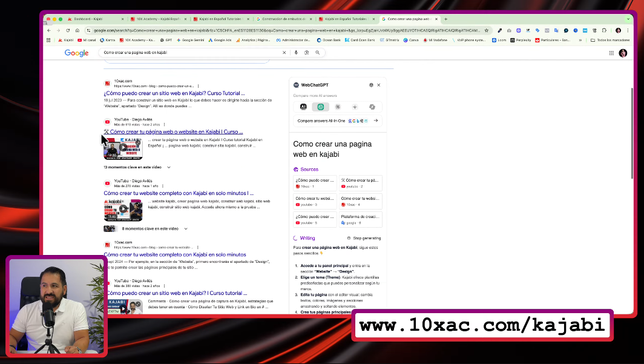Start voice search with the microphone icon
The height and width of the screenshot is (364, 644).
tap(296, 53)
